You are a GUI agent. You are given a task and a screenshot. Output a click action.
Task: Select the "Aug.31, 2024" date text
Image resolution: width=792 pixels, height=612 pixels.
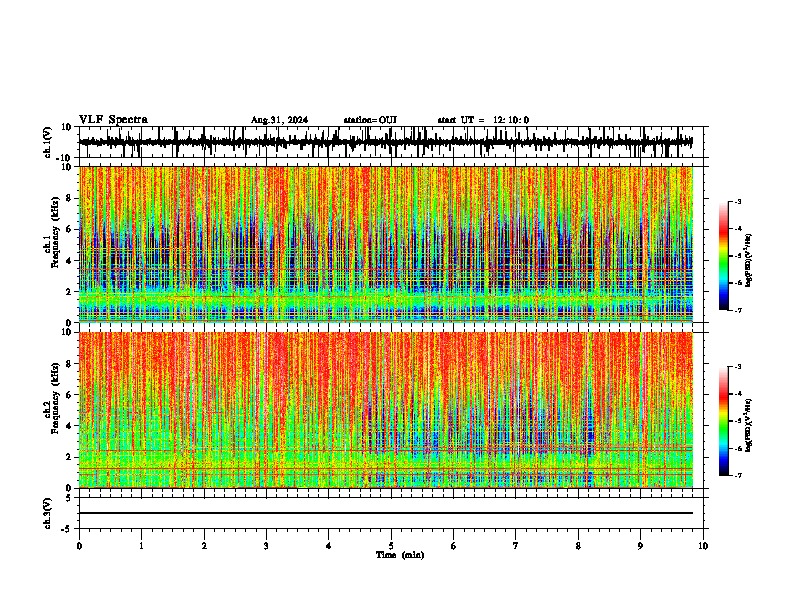(x=279, y=120)
